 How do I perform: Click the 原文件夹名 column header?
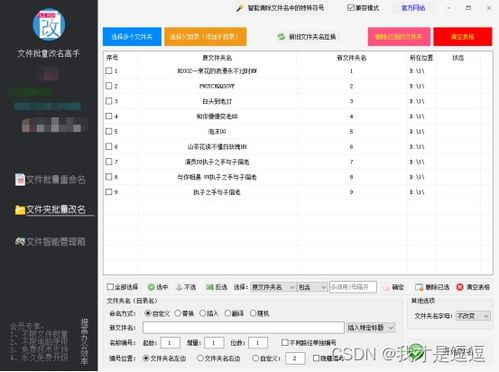tap(217, 58)
